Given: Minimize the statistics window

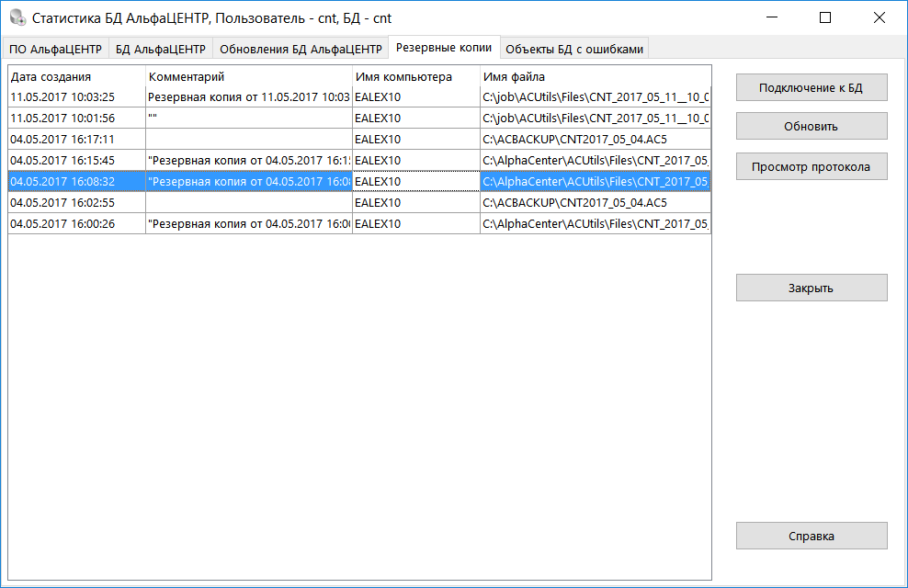Looking at the screenshot, I should (x=772, y=17).
